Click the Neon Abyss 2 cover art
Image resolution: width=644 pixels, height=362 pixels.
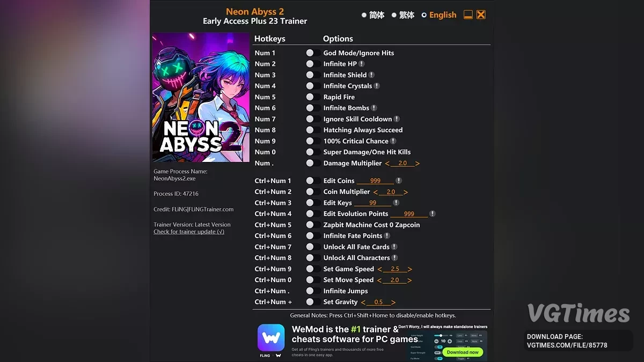tap(201, 98)
